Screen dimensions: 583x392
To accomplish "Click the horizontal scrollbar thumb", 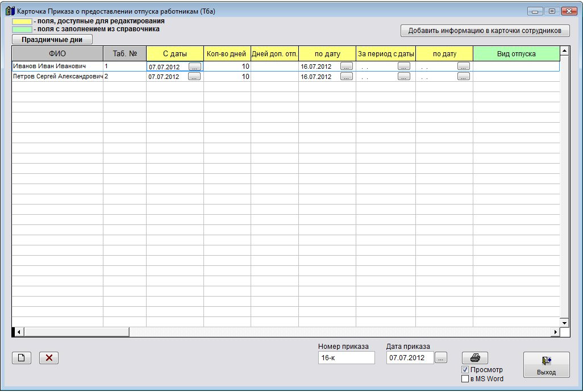I will pos(76,332).
